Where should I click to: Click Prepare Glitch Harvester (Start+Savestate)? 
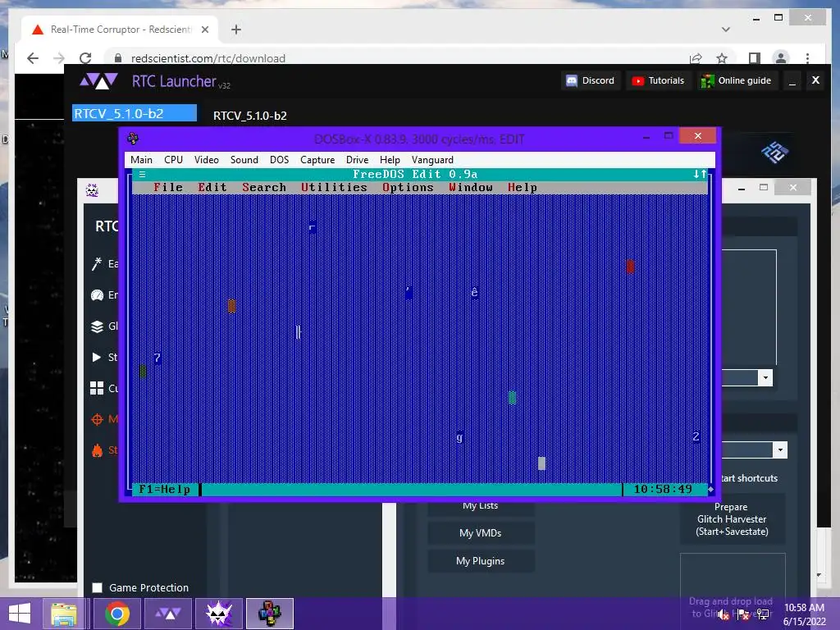click(732, 519)
